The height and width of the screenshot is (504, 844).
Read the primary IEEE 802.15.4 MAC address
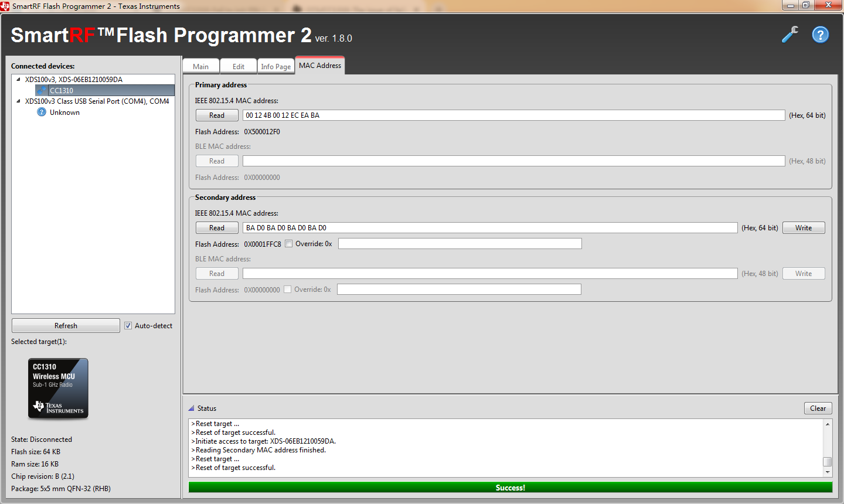pyautogui.click(x=217, y=115)
